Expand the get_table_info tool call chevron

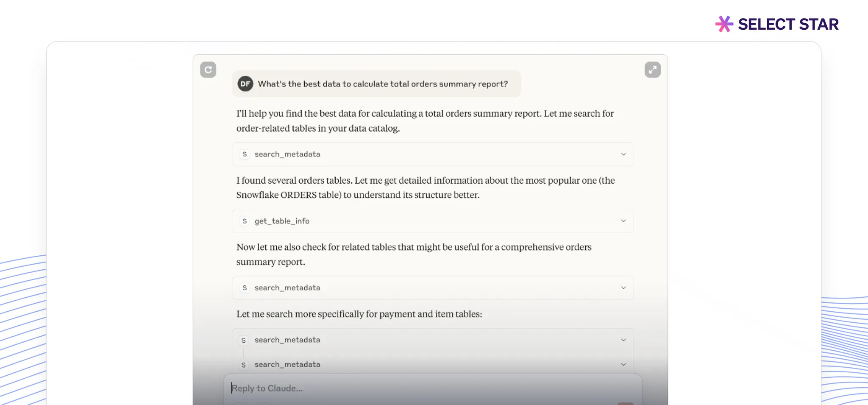[623, 221]
